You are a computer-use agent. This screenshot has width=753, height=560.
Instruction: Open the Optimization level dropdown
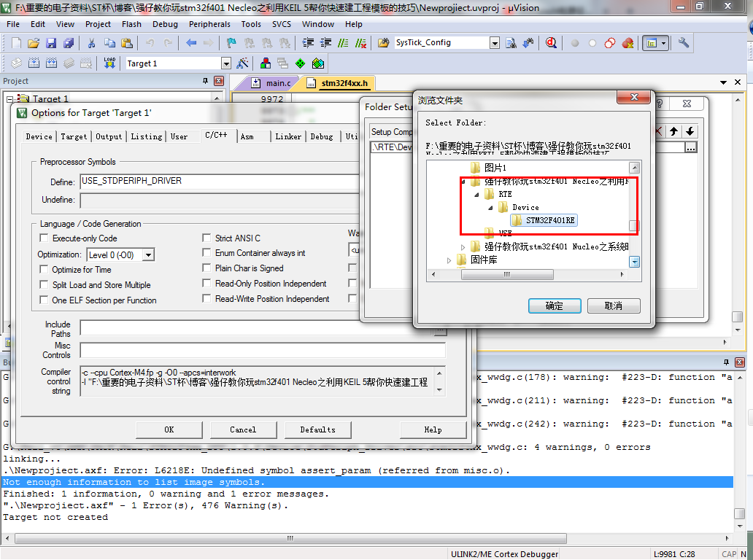pyautogui.click(x=148, y=254)
